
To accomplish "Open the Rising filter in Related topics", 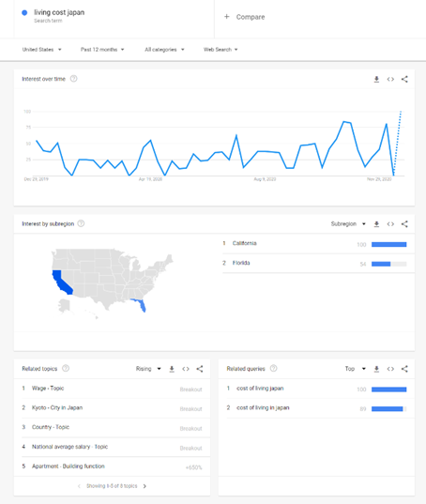I will (x=148, y=369).
